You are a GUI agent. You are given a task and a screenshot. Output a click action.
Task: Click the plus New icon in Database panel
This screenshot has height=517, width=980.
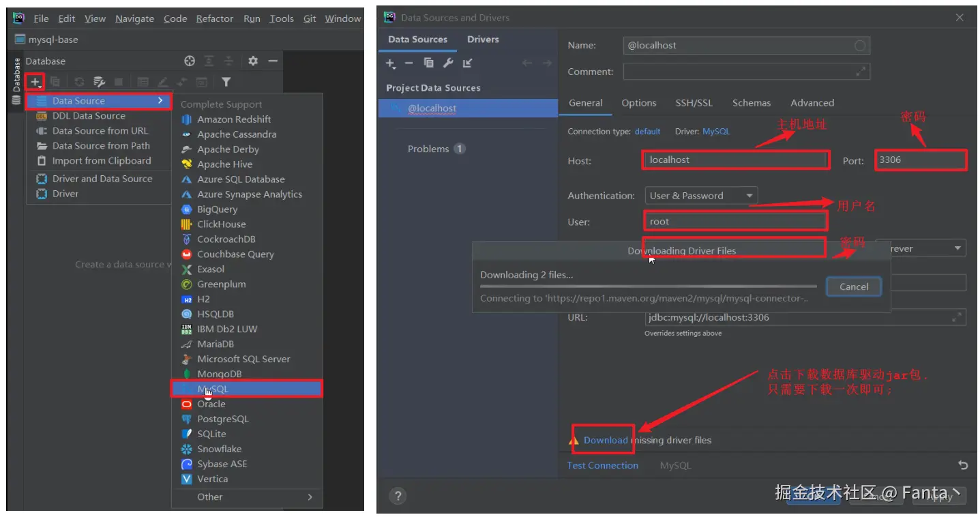tap(35, 82)
